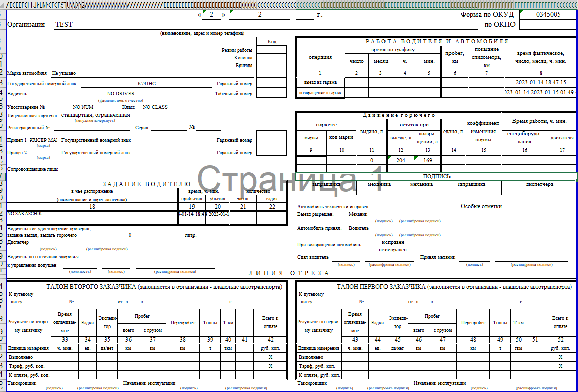
Task: Click the garage departure time 2023-01-14 18:47:15
Action: (x=541, y=82)
